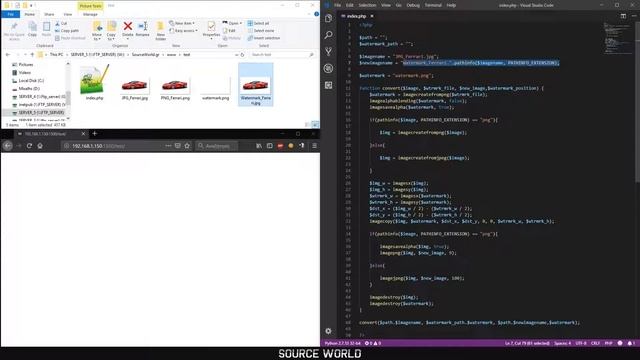Click the Firefox search box
640x360 pixels.
tap(216, 146)
